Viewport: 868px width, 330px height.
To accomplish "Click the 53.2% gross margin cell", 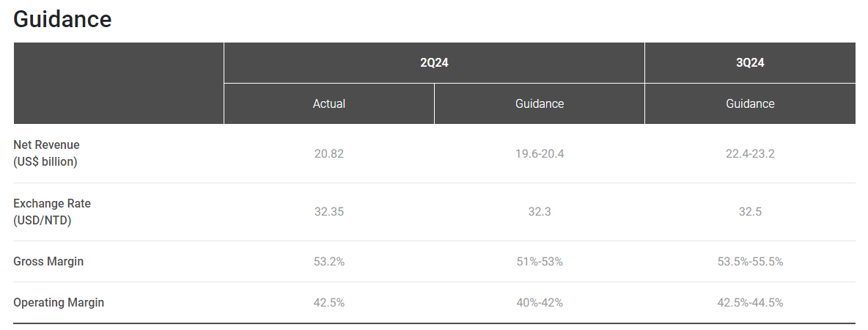I will (x=329, y=262).
